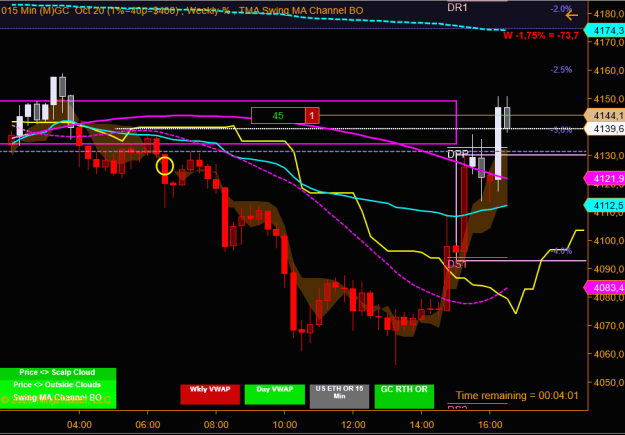Select the red '1' order quantity box
625x435 pixels.
tap(312, 116)
